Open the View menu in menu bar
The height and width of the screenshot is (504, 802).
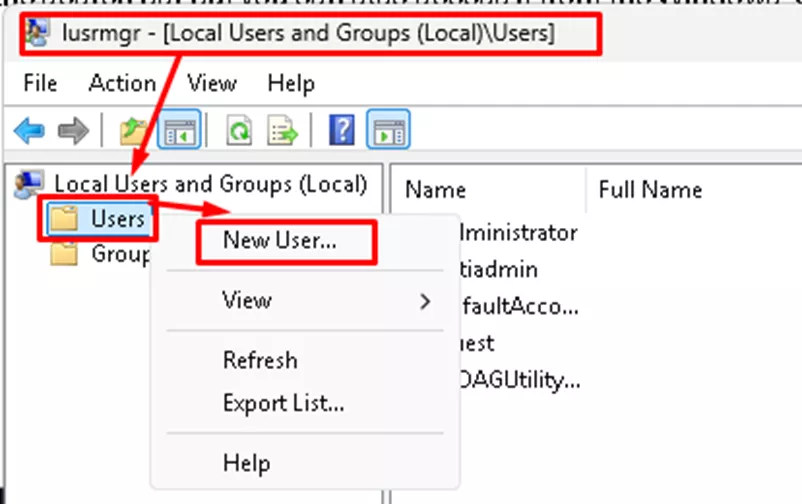point(212,83)
